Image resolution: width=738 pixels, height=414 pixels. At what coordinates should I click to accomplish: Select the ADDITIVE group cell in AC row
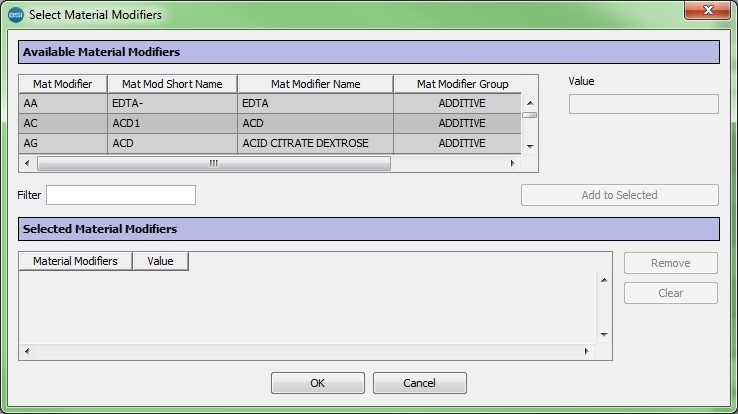pyautogui.click(x=457, y=123)
